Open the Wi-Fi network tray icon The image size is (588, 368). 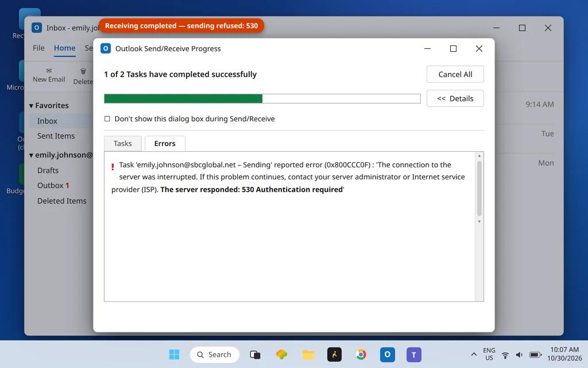tap(505, 355)
